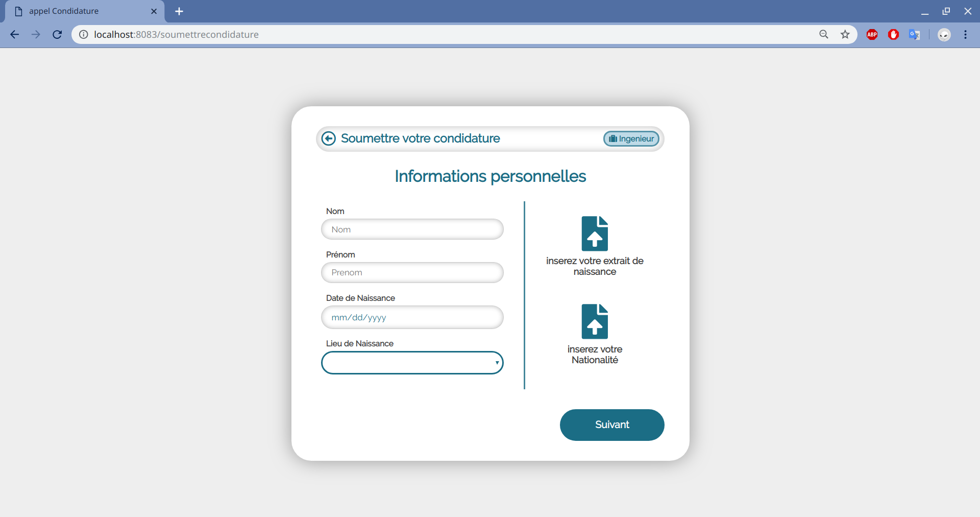Click the address bar URL

176,34
